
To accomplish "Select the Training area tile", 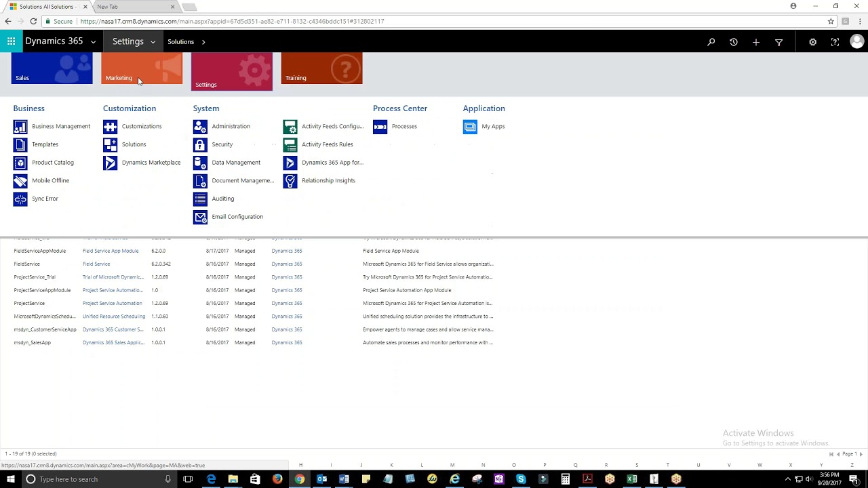I will pyautogui.click(x=321, y=68).
